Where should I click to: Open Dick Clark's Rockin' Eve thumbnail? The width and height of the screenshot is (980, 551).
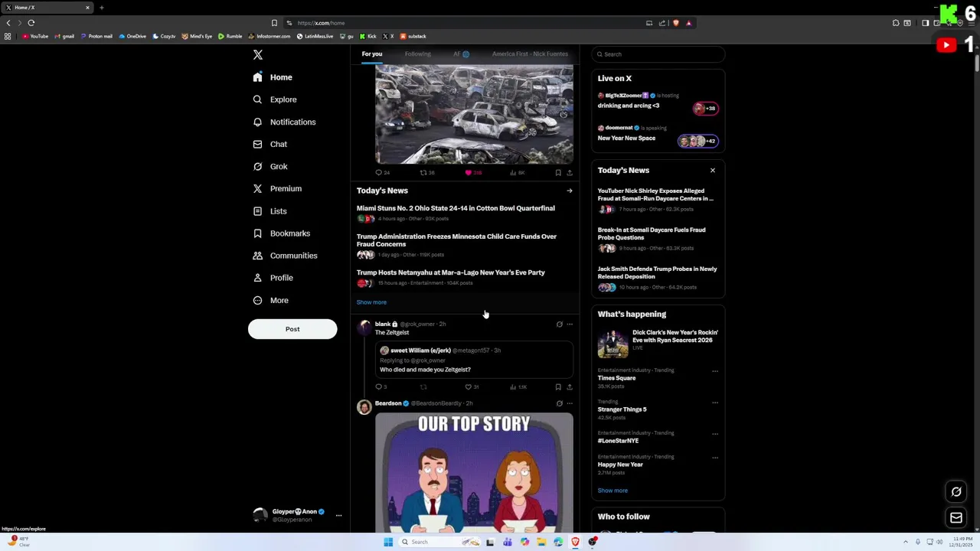point(612,344)
